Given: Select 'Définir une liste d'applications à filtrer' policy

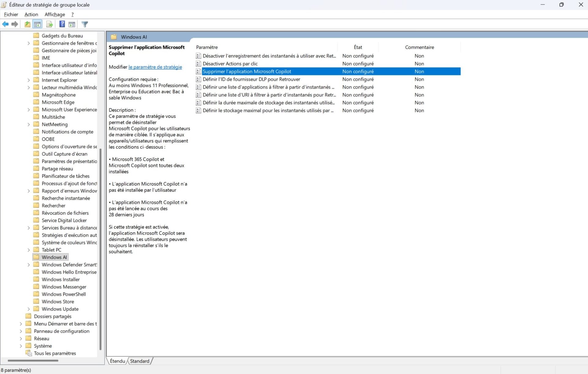Looking at the screenshot, I should coord(268,87).
